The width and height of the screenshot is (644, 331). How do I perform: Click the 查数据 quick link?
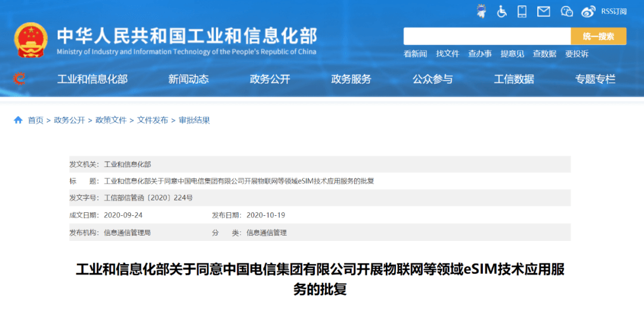[544, 54]
